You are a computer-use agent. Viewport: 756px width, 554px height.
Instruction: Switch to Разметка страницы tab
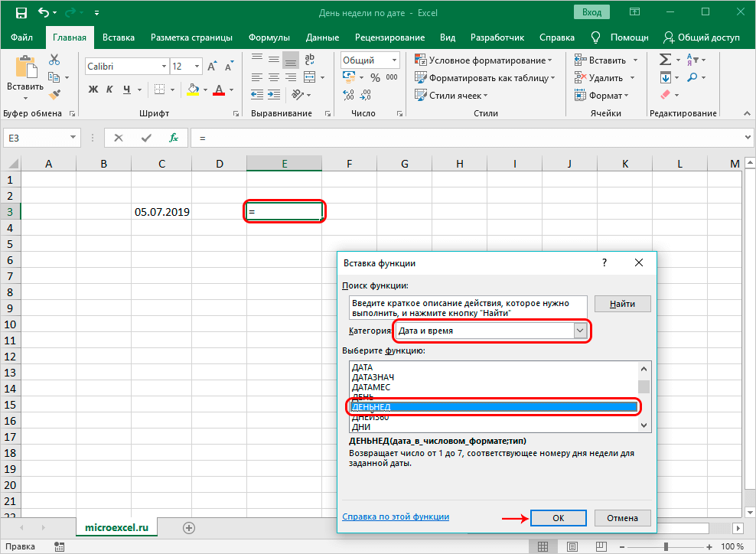[x=191, y=37]
